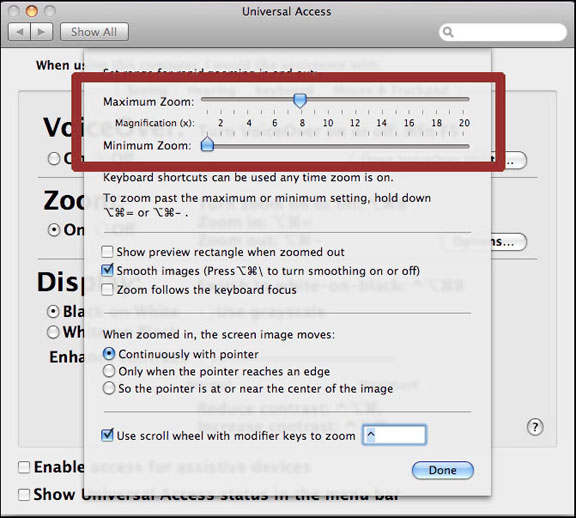Click the search field in toolbar
The image size is (576, 518).
click(503, 32)
